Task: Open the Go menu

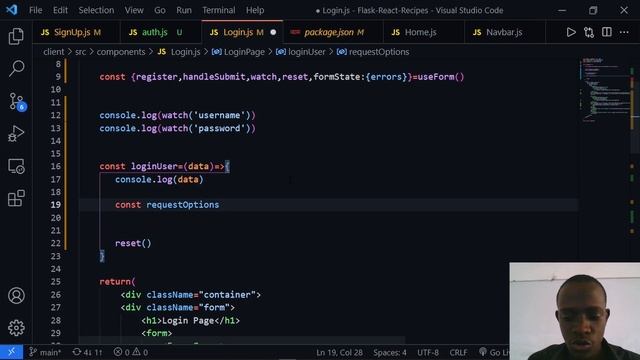Action: pyautogui.click(x=160, y=10)
